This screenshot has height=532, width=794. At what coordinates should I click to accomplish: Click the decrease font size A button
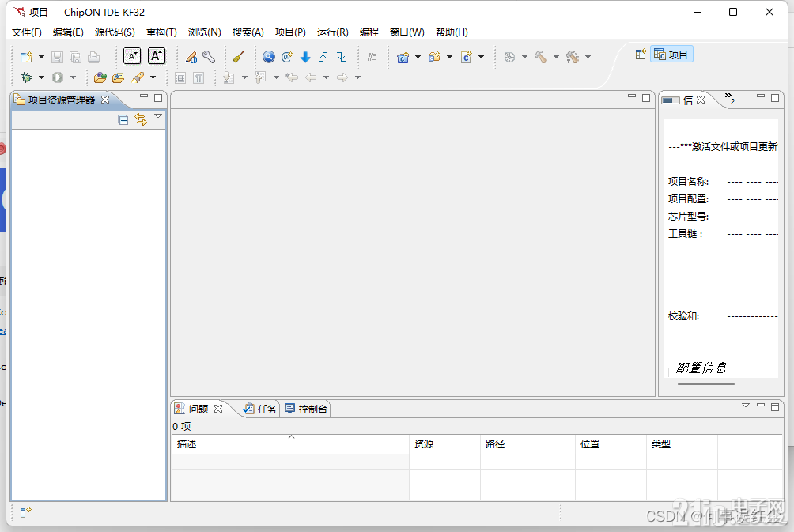coord(132,56)
